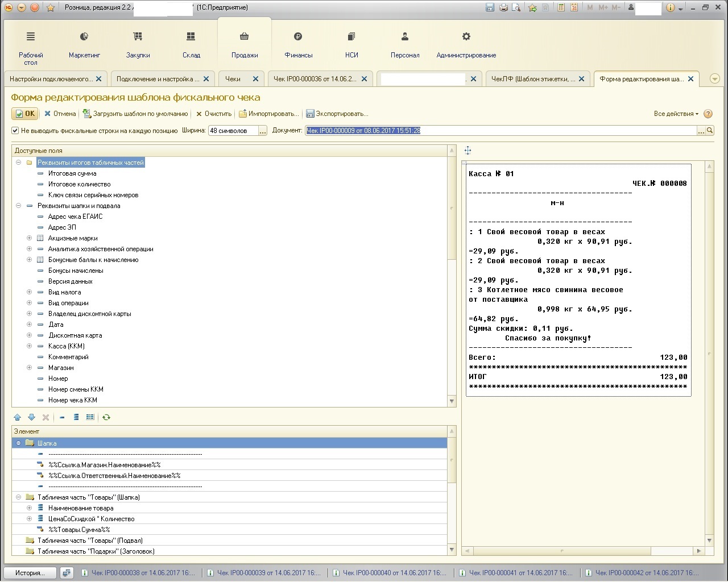Open the Администрирование gear section

pyautogui.click(x=466, y=45)
